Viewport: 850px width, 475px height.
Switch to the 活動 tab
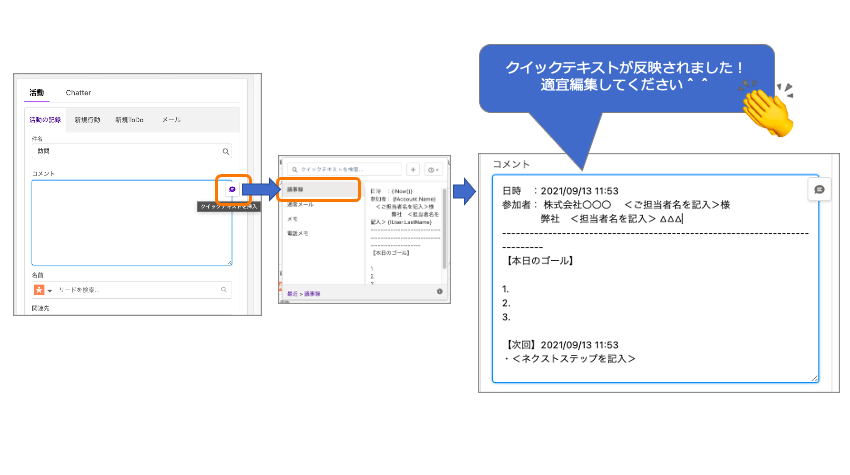point(37,93)
